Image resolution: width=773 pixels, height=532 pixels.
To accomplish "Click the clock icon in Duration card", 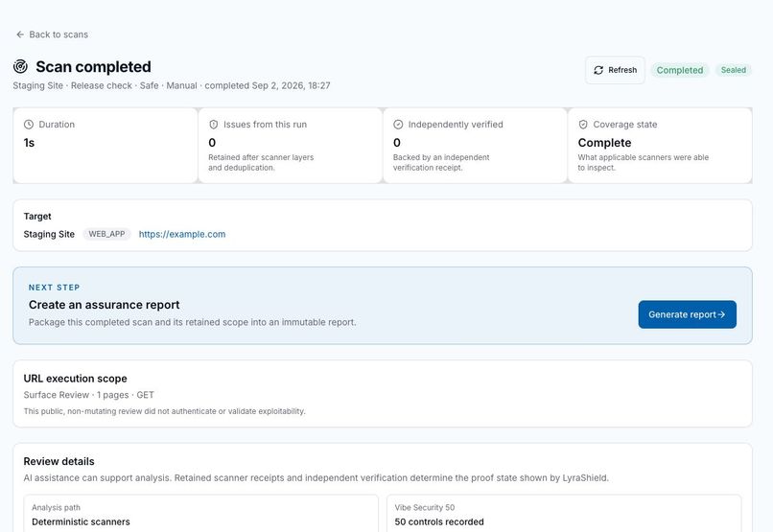I will [x=29, y=125].
